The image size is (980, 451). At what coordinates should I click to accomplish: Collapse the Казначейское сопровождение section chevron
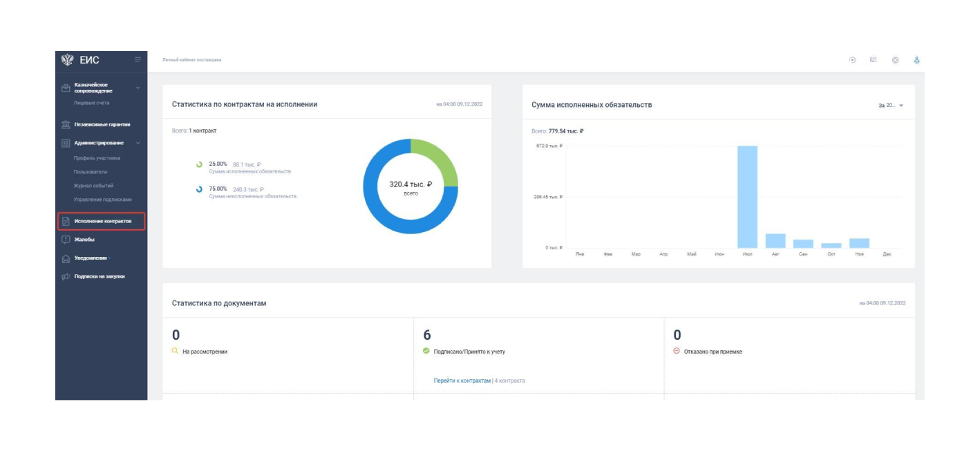click(x=138, y=88)
